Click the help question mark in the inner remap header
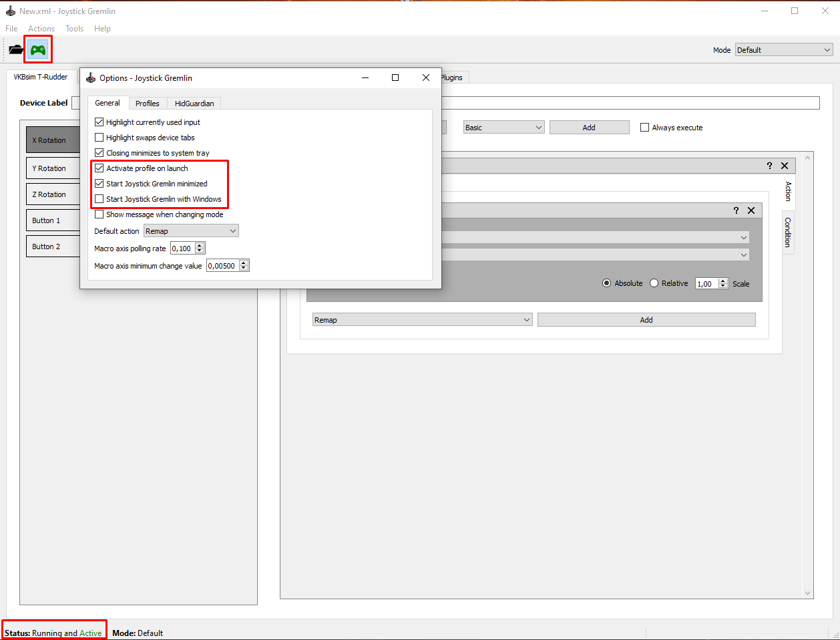This screenshot has width=840, height=640. coord(736,210)
